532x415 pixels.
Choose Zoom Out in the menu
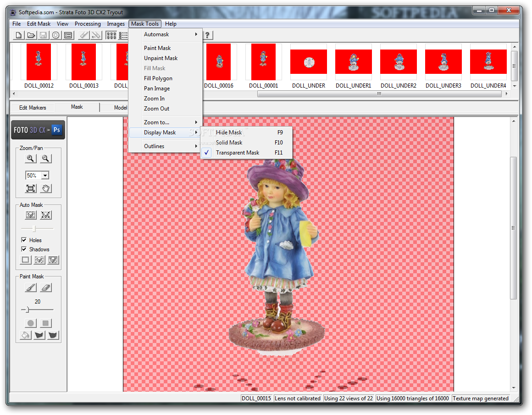coord(166,109)
